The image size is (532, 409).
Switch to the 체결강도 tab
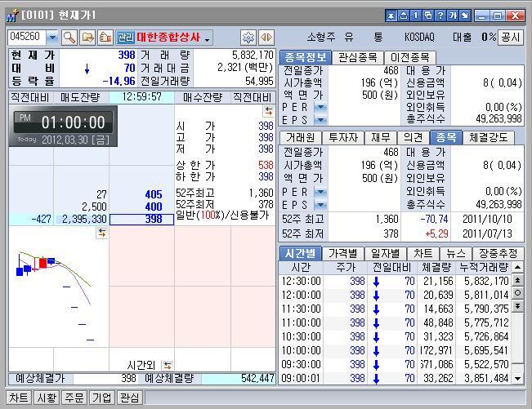pos(489,138)
